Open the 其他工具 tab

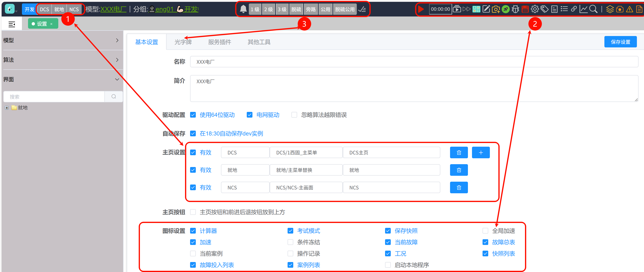click(x=259, y=42)
